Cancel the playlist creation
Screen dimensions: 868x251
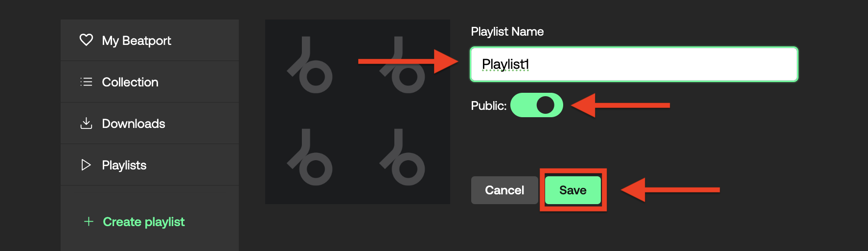(x=504, y=190)
